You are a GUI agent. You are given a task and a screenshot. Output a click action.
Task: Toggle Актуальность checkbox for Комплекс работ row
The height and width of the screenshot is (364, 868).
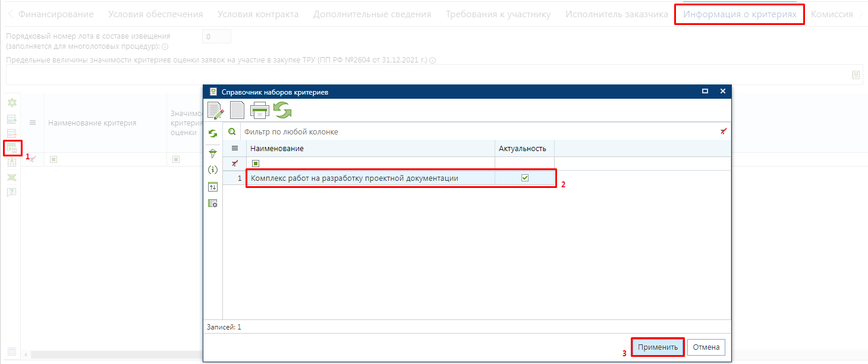click(x=524, y=178)
